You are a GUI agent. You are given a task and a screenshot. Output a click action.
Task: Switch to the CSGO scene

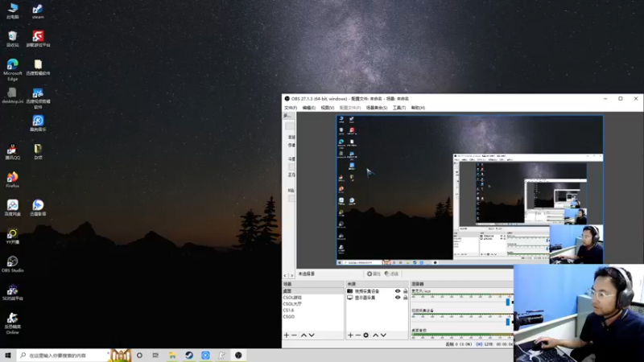coord(313,317)
